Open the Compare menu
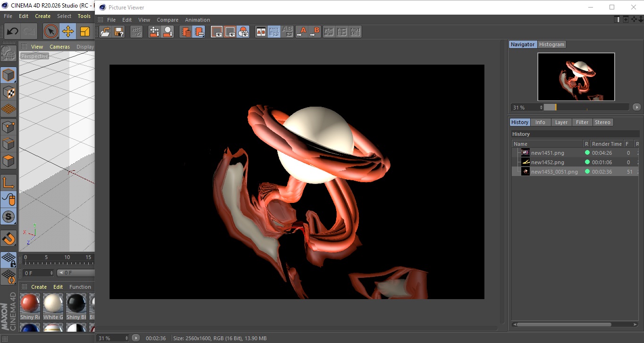Viewport: 644px width, 343px height. [168, 20]
